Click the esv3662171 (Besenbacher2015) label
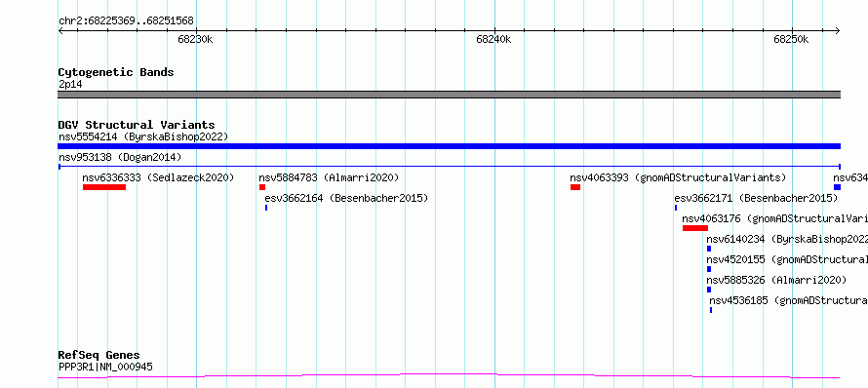This screenshot has height=388, width=868. point(756,198)
